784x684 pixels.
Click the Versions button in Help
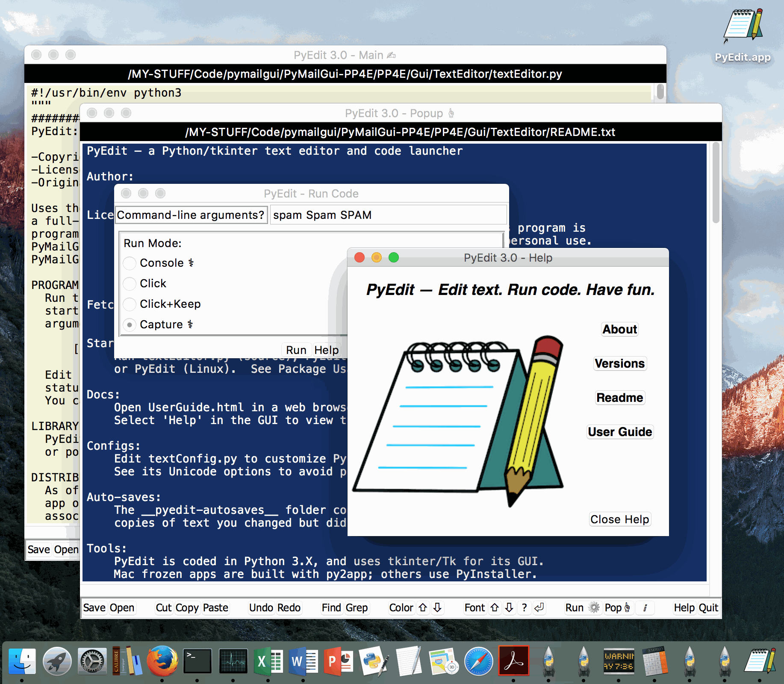coord(619,363)
